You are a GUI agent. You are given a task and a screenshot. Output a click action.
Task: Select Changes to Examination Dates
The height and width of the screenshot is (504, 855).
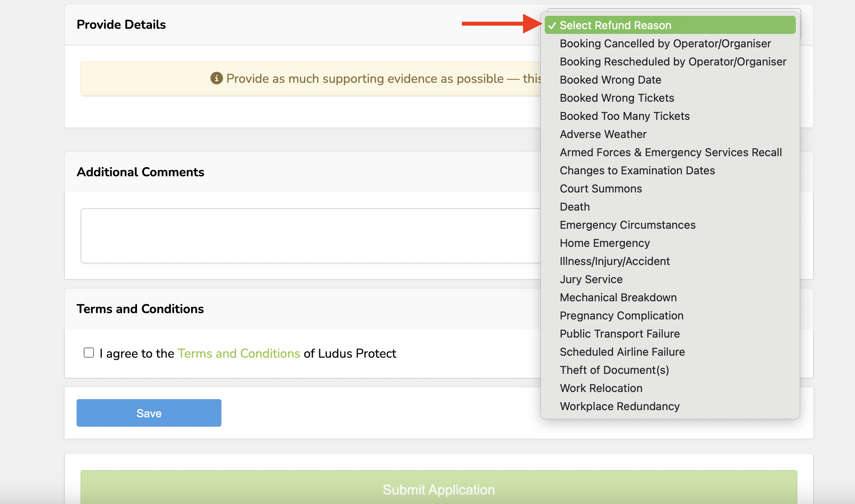coord(637,170)
